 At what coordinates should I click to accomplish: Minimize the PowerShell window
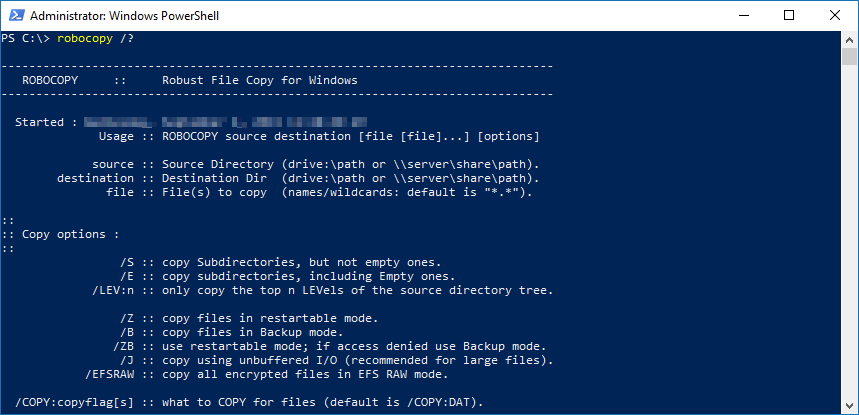tap(743, 15)
